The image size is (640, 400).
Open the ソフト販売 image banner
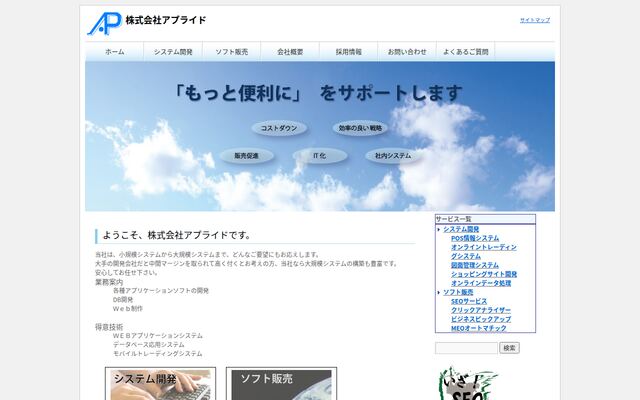point(282,384)
